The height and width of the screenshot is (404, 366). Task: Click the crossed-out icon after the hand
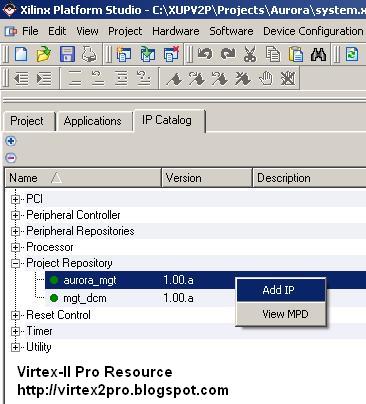pyautogui.click(x=288, y=79)
